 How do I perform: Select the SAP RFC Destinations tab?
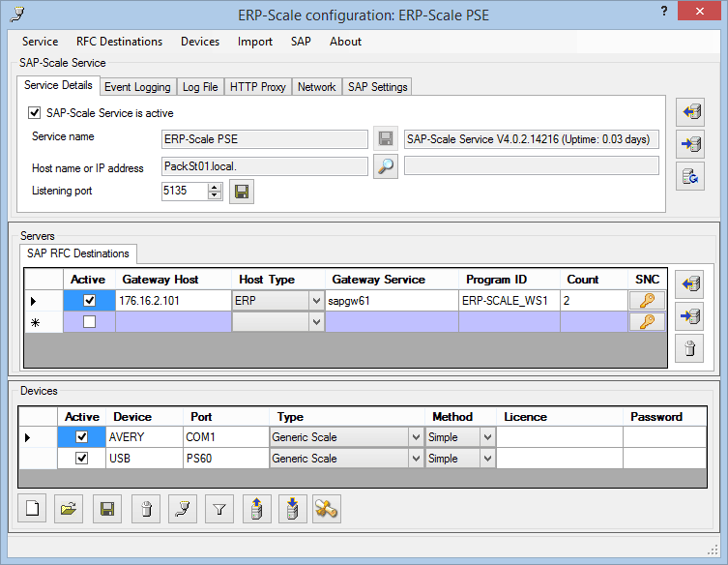point(78,253)
